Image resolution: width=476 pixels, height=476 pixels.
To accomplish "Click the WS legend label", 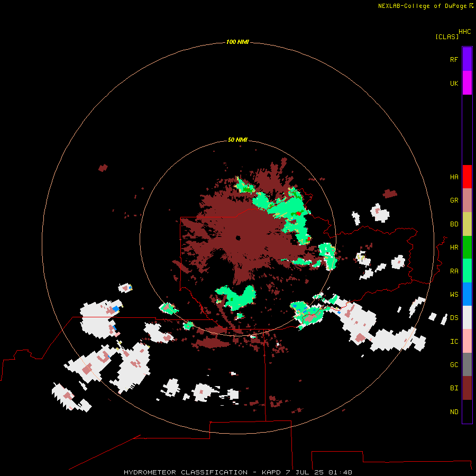I will pos(454,295).
